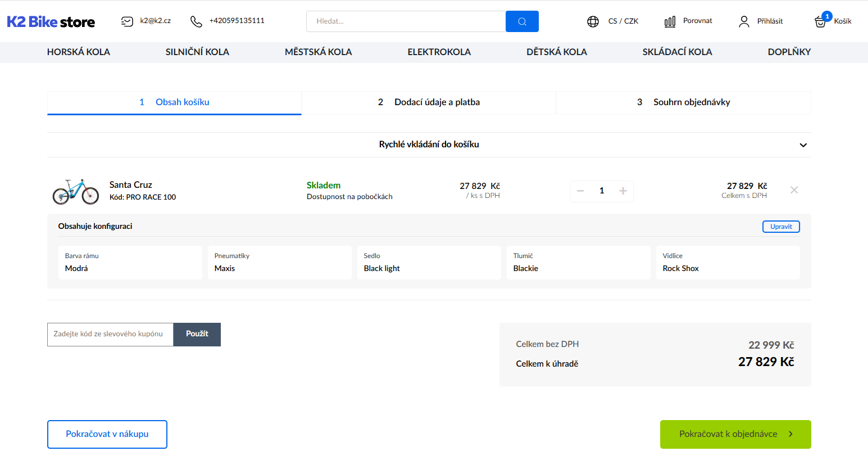The image size is (868, 469).
Task: Open the shopping cart basket icon
Action: pos(820,22)
